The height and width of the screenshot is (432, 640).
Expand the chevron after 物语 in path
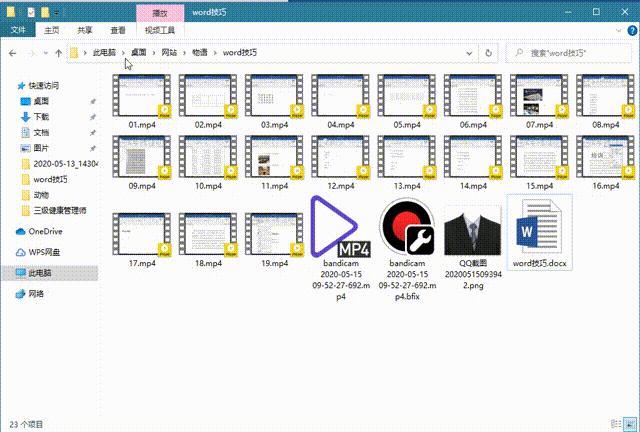pos(215,53)
